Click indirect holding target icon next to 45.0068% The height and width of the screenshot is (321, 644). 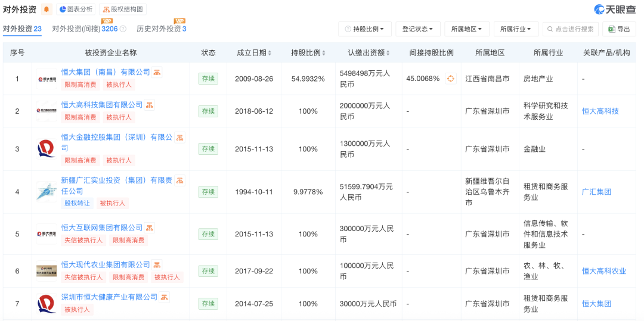point(451,78)
